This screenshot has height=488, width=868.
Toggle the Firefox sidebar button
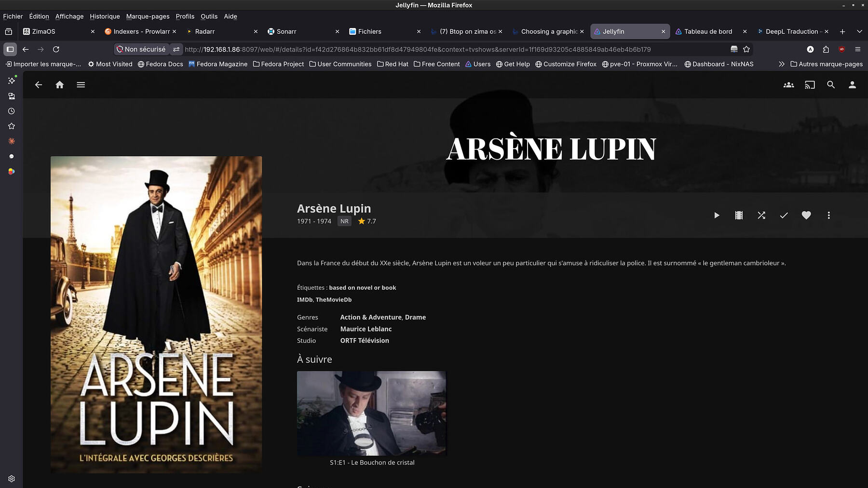10,49
